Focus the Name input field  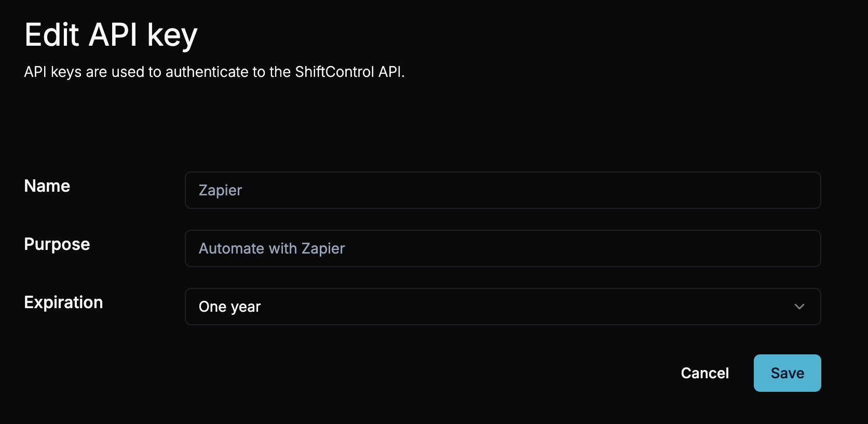click(x=503, y=190)
